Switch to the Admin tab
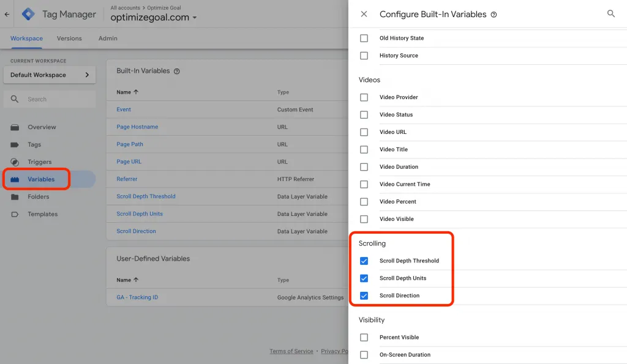 [108, 39]
